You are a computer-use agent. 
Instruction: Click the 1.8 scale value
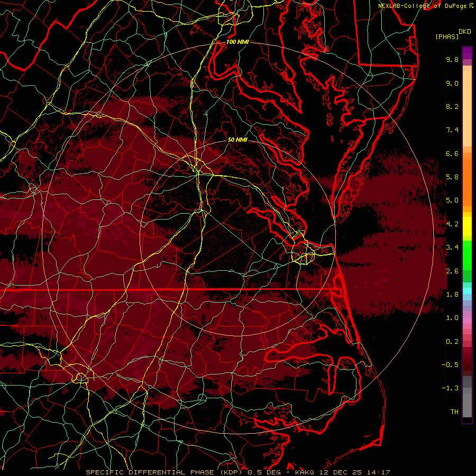click(452, 295)
